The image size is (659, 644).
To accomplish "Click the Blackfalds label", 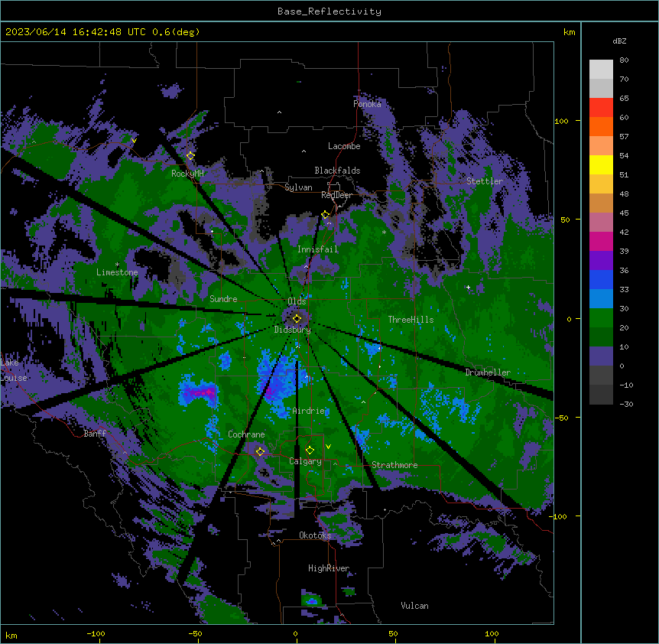I will coord(337,171).
